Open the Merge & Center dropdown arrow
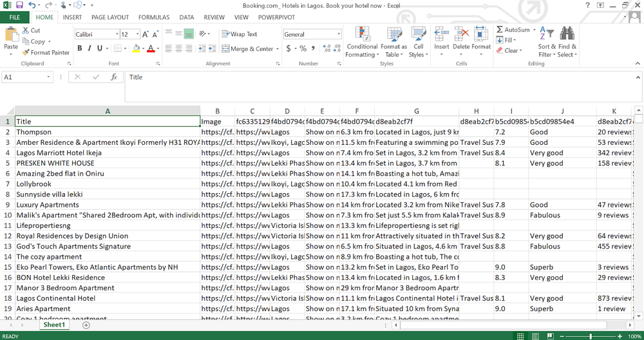 [x=277, y=49]
